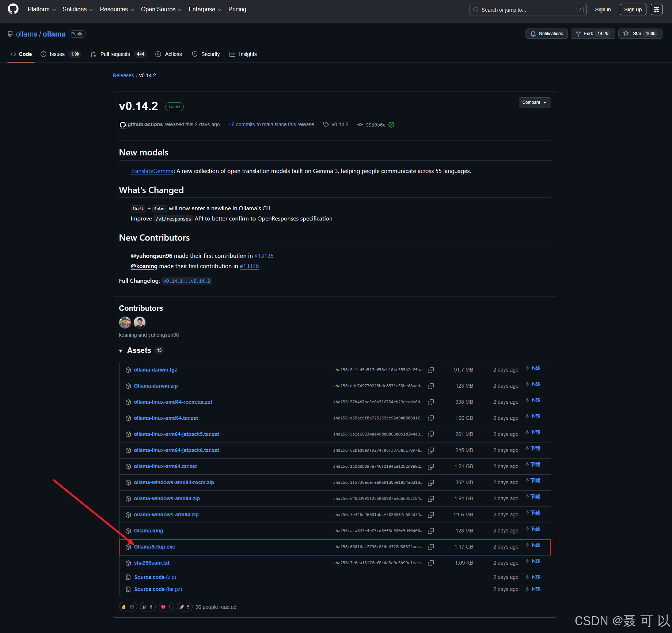Image resolution: width=672 pixels, height=633 pixels.
Task: Open the Compare dropdown
Action: coord(535,102)
